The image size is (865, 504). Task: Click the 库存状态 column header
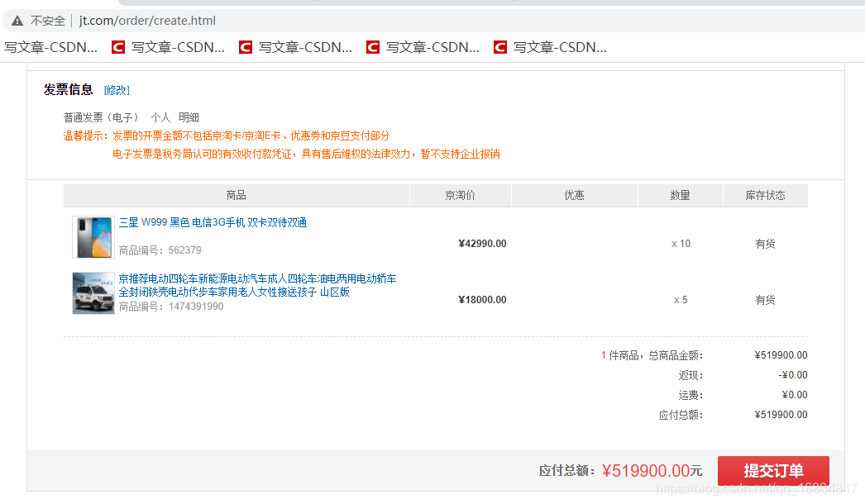point(765,195)
